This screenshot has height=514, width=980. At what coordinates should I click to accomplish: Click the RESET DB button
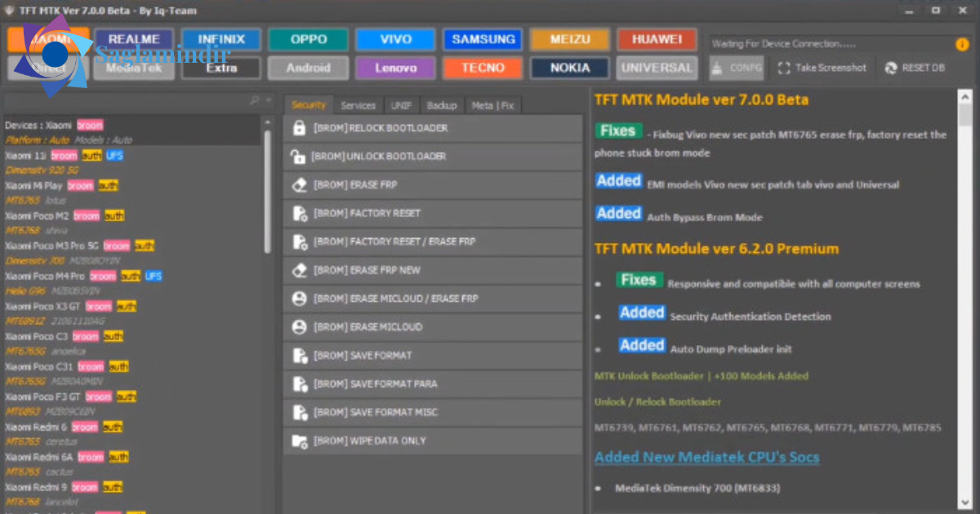pos(915,68)
